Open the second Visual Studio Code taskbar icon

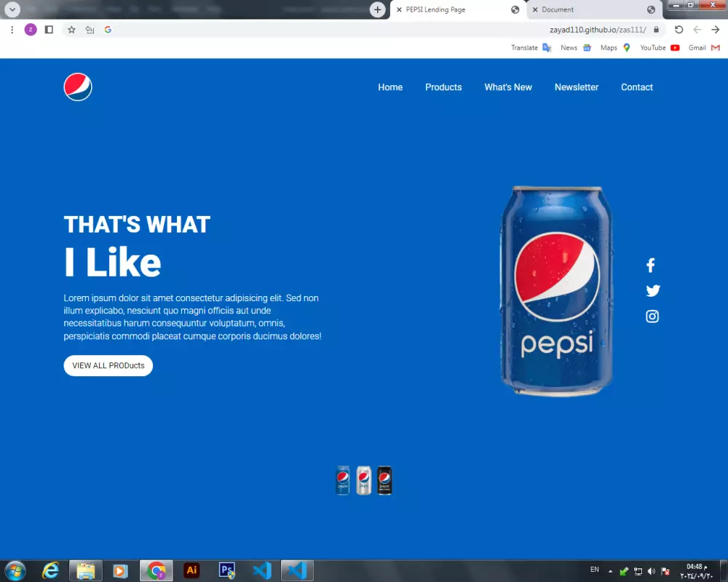click(x=297, y=571)
